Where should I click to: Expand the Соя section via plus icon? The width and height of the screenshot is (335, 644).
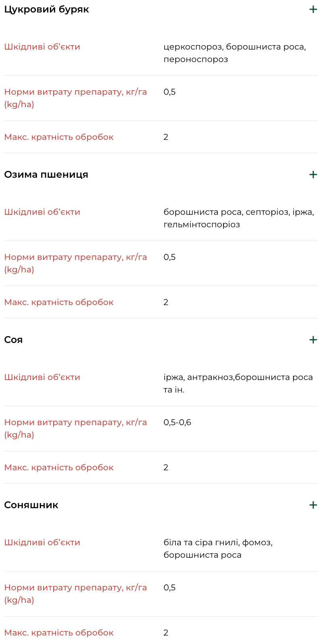tap(313, 340)
